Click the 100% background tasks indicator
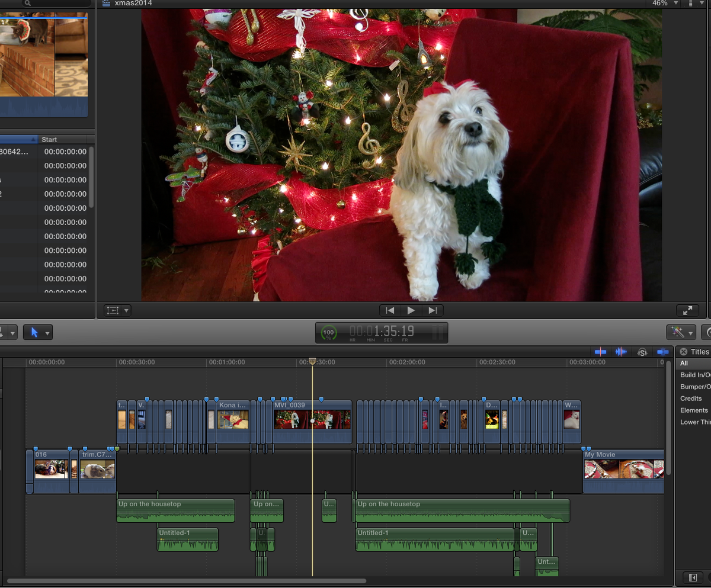 point(328,333)
